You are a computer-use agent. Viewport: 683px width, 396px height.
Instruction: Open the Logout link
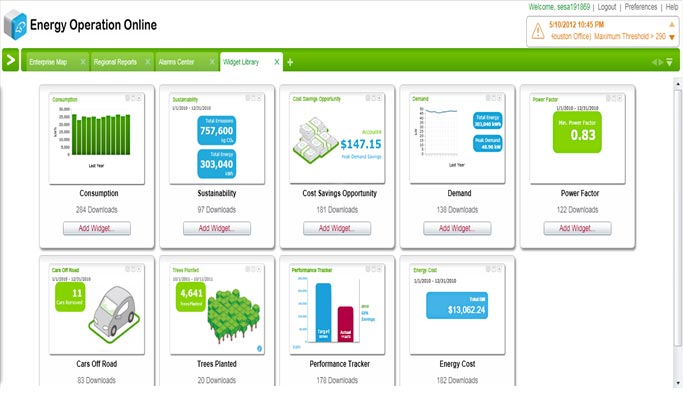606,7
